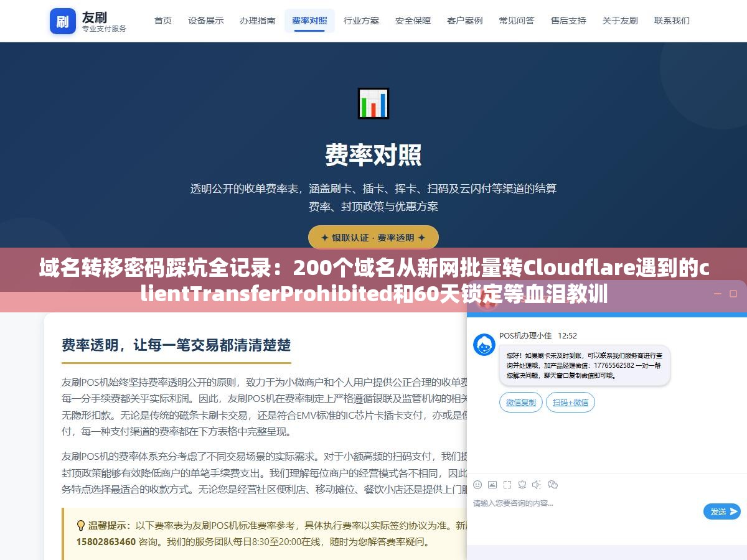Click the rate service icon in chat toolbar
This screenshot has height=560, width=747.
coord(522,485)
